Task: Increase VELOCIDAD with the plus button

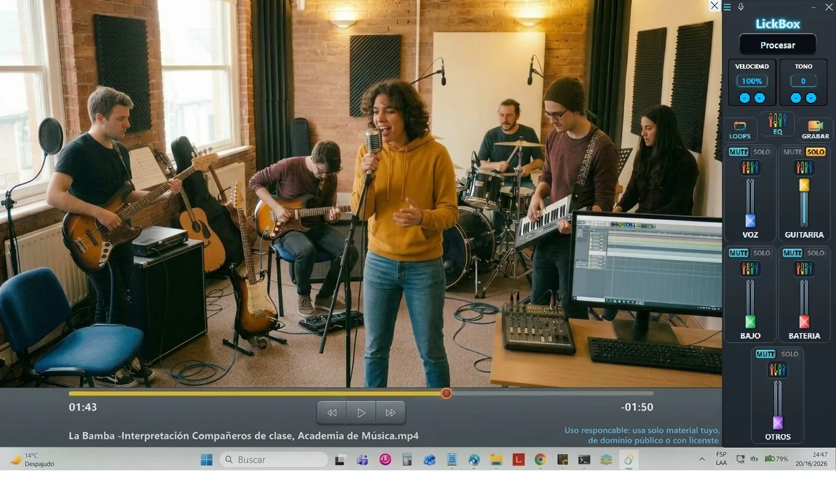Action: click(x=759, y=98)
